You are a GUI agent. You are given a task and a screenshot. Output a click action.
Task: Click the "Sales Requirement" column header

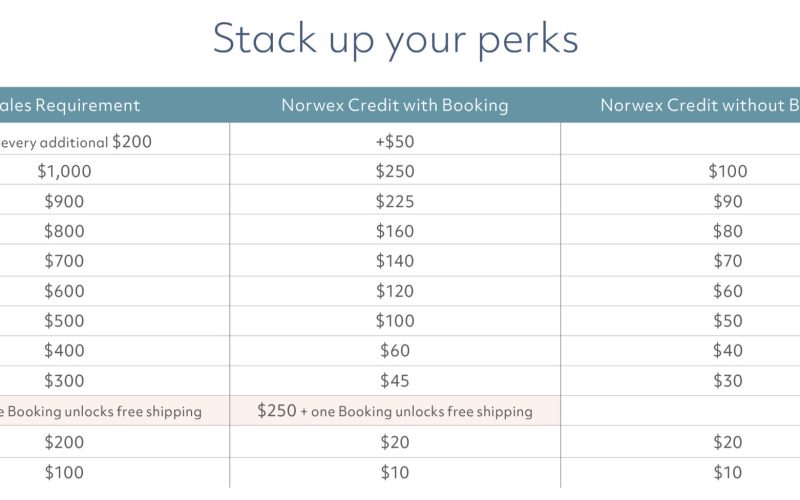70,105
